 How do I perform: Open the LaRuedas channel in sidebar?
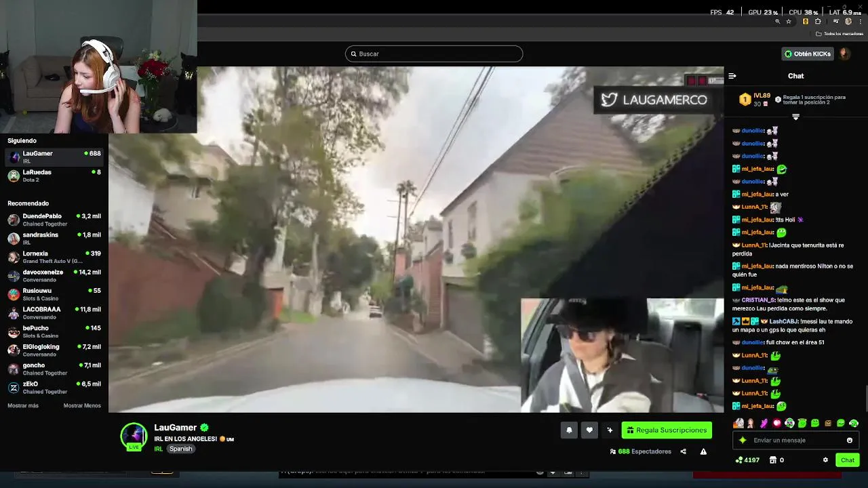[54, 176]
